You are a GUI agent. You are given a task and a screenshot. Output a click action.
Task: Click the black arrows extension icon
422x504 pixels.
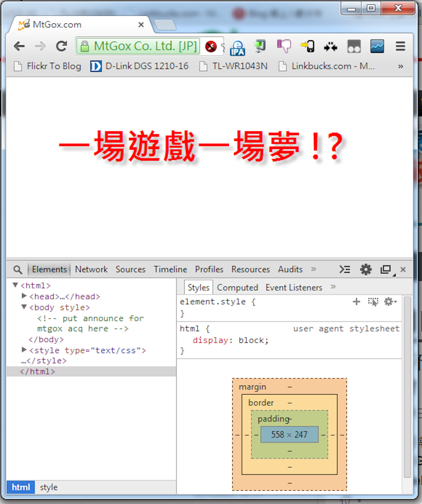[x=330, y=47]
